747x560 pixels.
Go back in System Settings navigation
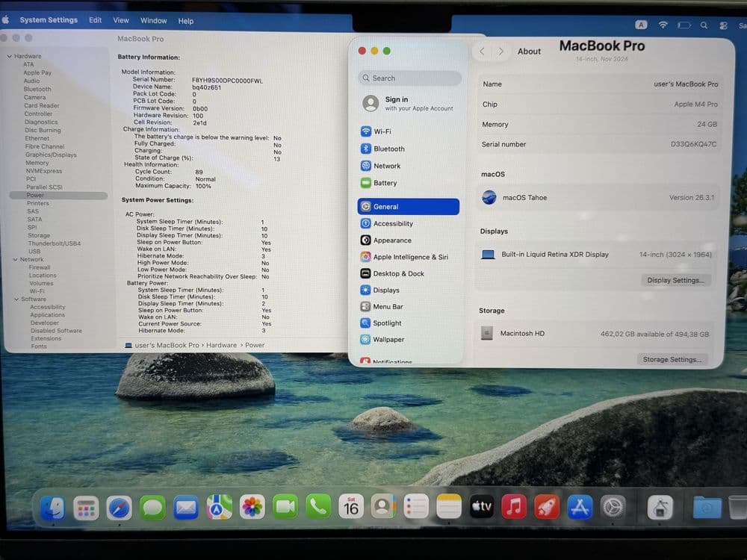(x=482, y=52)
